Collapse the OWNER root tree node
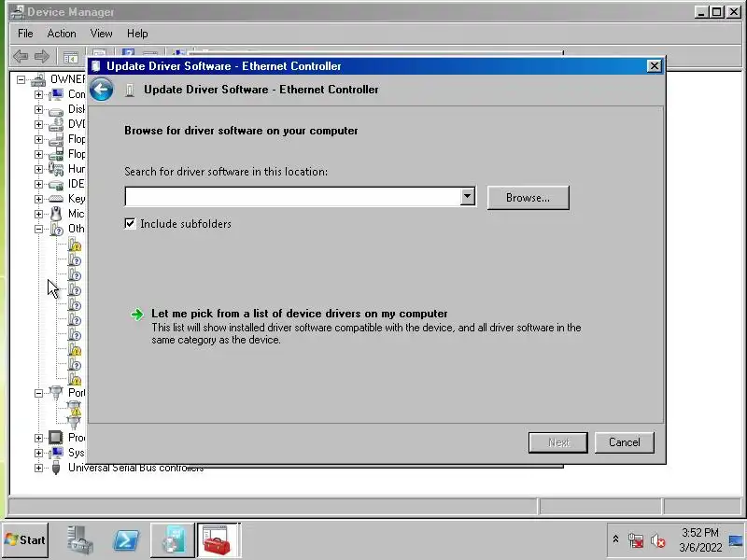This screenshot has width=747, height=560. pos(21,79)
